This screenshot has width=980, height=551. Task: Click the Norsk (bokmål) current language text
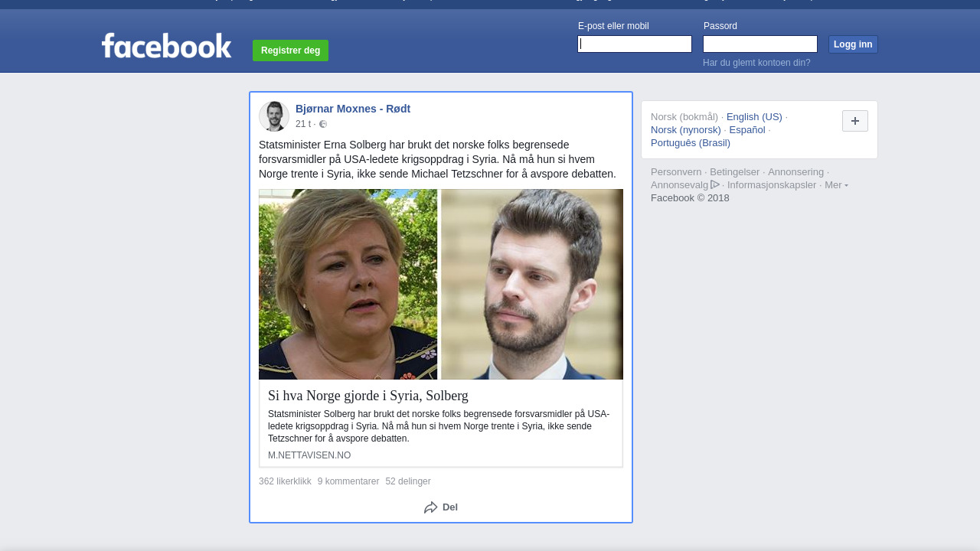click(684, 116)
